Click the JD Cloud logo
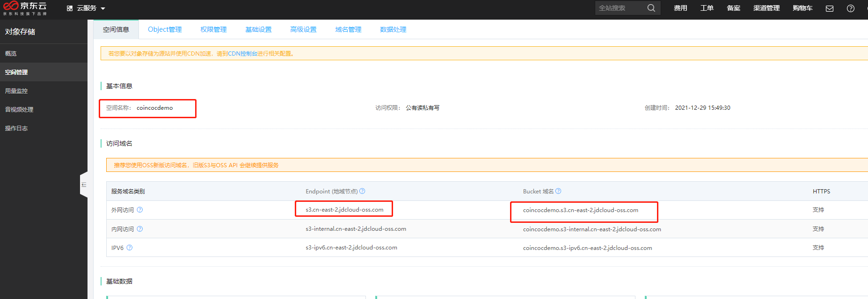 coord(25,8)
